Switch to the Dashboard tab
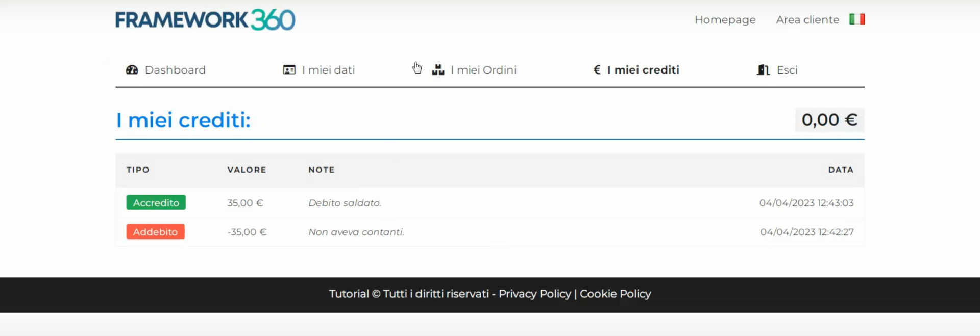The height and width of the screenshot is (336, 980). (x=175, y=69)
